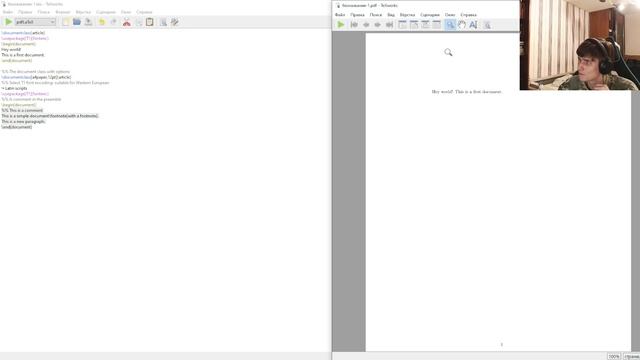Click rendered text "Hey world! This is a first document."
The height and width of the screenshot is (360, 640).
click(x=467, y=92)
